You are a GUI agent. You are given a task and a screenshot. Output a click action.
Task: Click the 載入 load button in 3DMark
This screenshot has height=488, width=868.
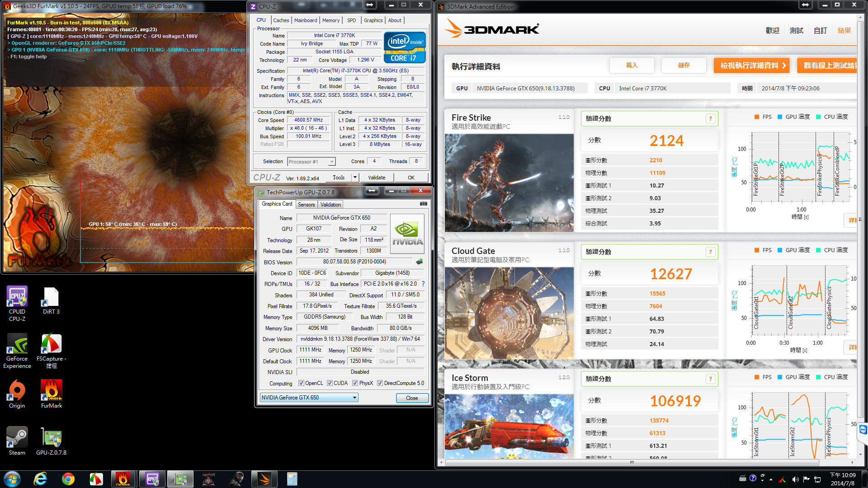point(632,66)
